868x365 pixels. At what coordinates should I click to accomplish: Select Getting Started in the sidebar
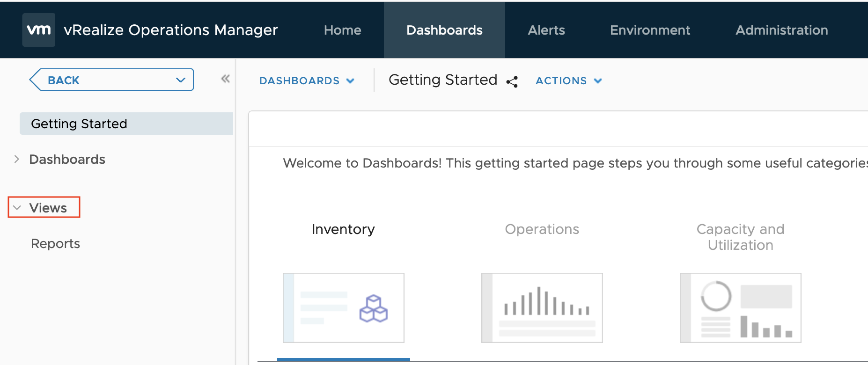126,124
